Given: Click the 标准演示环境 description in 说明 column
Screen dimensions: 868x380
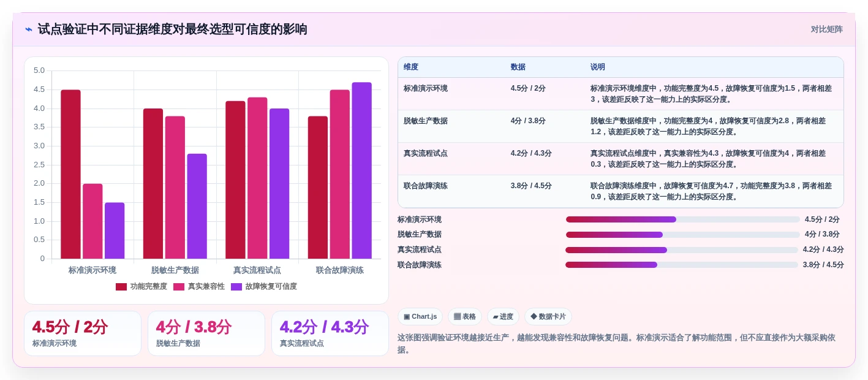Looking at the screenshot, I should (711, 94).
